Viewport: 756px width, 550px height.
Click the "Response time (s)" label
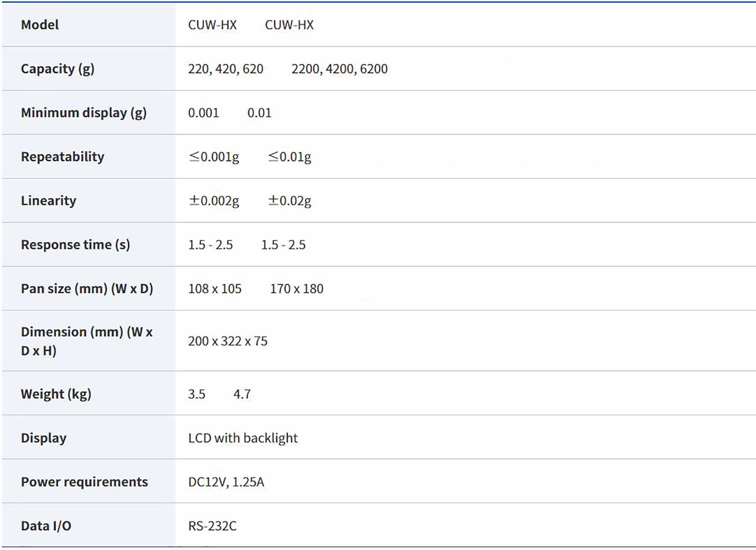pyautogui.click(x=75, y=245)
